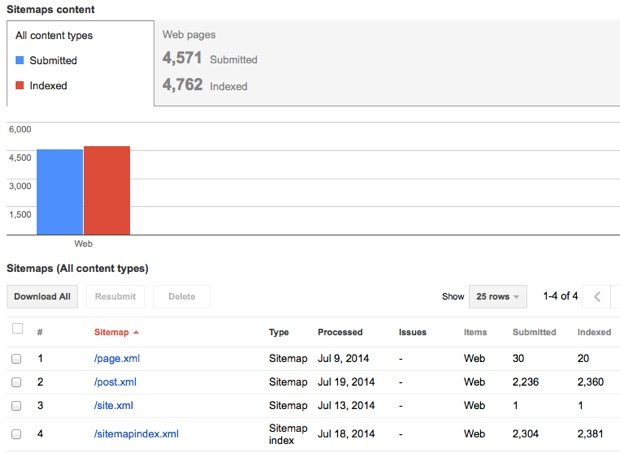Click the Delete button
Image resolution: width=620 pixels, height=453 pixels.
pos(181,297)
